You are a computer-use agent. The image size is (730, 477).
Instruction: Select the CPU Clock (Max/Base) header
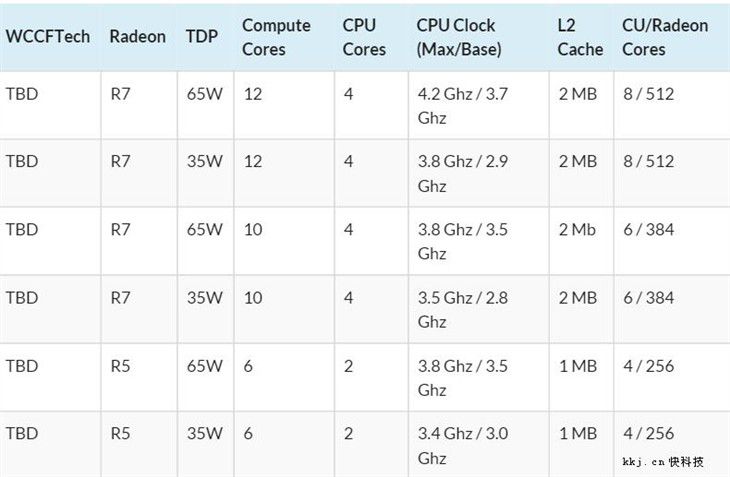pos(459,37)
